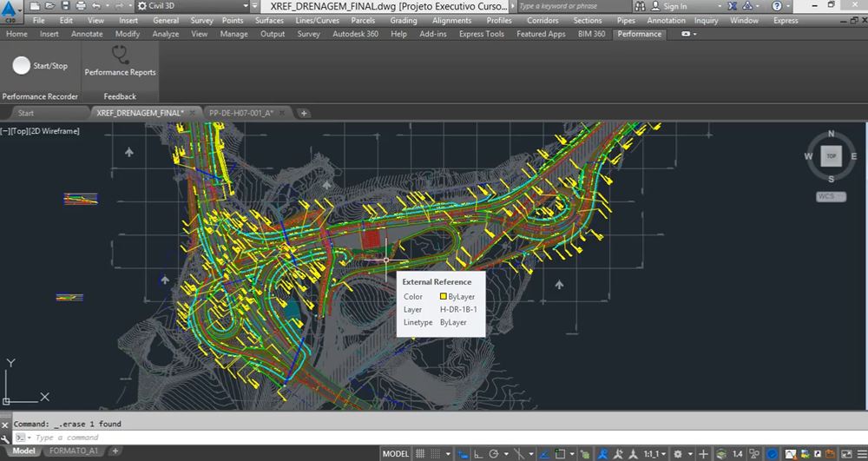The height and width of the screenshot is (461, 868).
Task: Open the WCS coordinate system dropdown
Action: click(831, 196)
